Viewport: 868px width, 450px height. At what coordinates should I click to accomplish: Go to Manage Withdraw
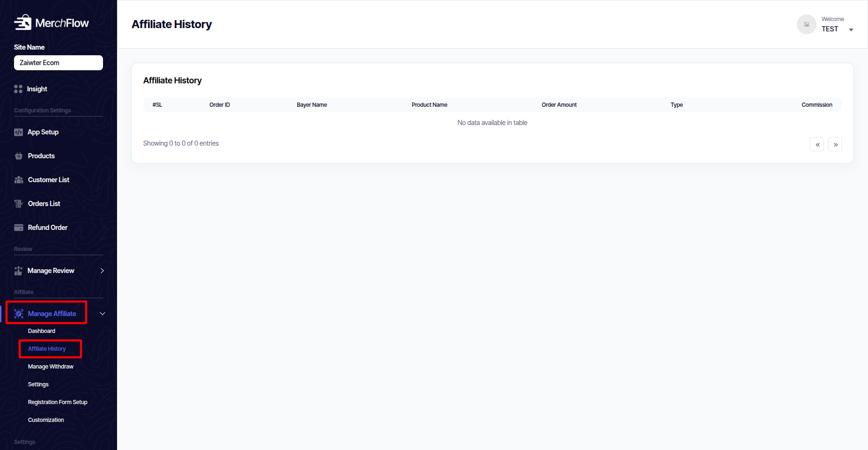point(51,367)
